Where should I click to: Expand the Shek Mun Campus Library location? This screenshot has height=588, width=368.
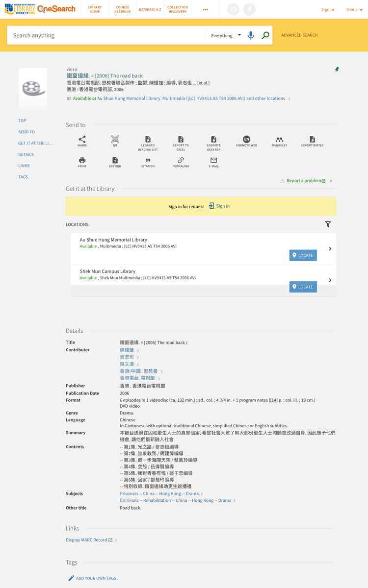coord(330,280)
